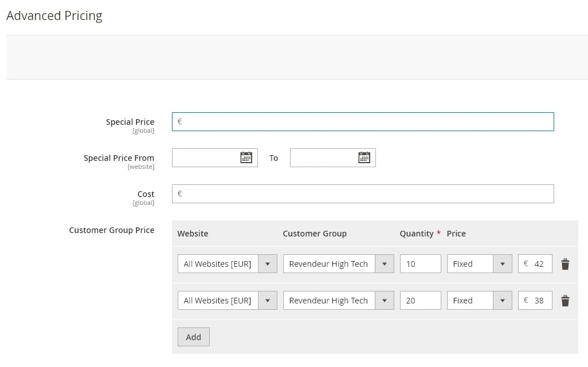
Task: Click the Customer Group Price label
Action: click(112, 230)
